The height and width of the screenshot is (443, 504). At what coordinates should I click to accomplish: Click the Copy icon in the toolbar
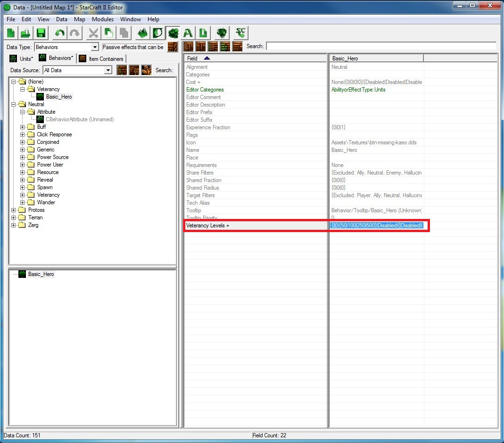(108, 33)
